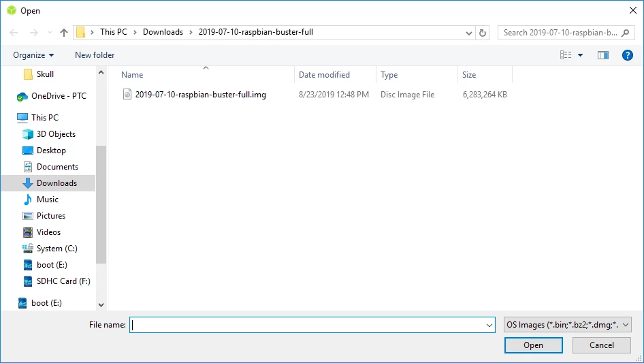
Task: Open Videos in navigation pane
Action: pos(48,232)
